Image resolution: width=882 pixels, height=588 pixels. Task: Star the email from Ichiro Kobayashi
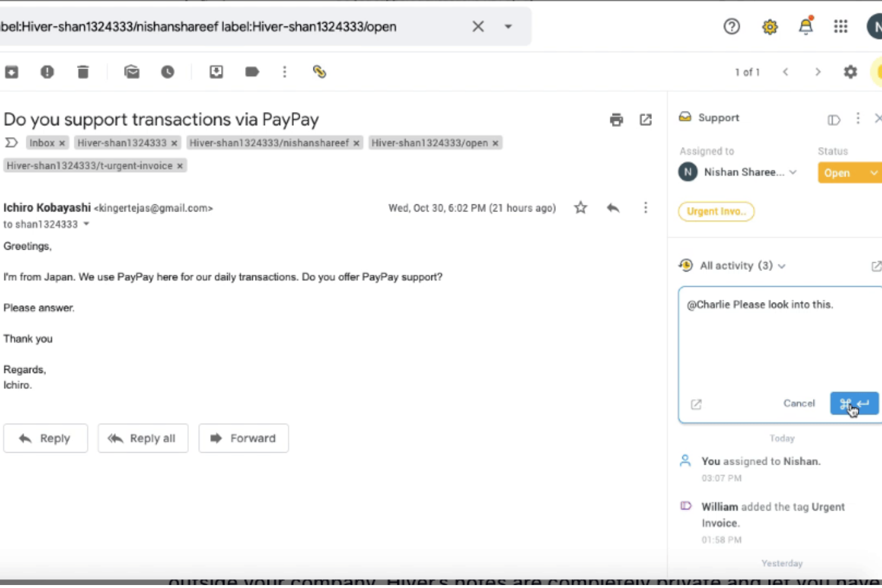tap(579, 207)
